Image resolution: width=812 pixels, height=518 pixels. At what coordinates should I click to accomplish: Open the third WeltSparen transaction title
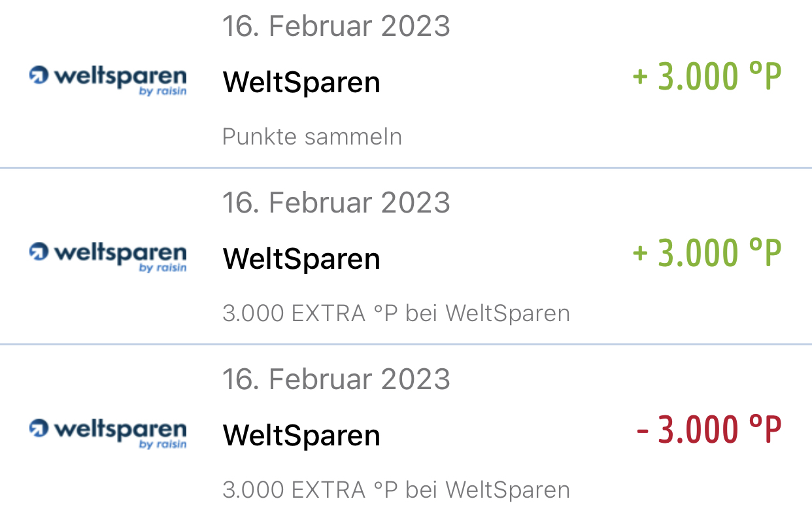pyautogui.click(x=301, y=436)
